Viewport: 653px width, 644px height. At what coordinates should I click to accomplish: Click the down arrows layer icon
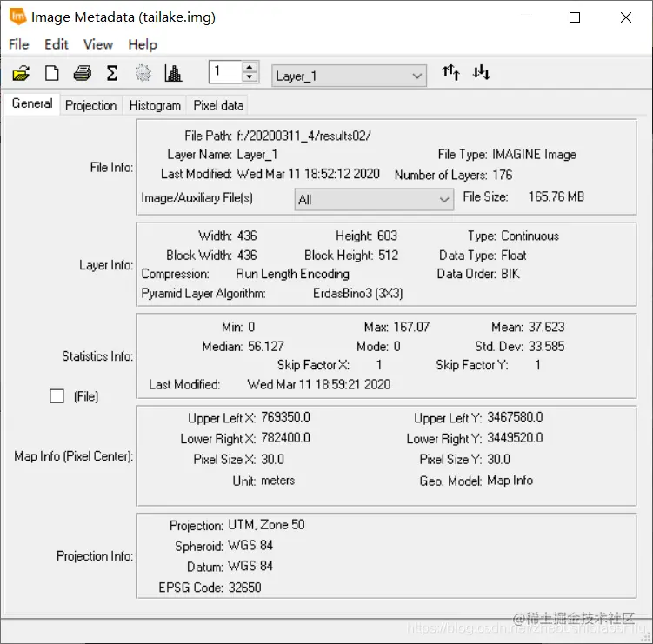point(482,72)
